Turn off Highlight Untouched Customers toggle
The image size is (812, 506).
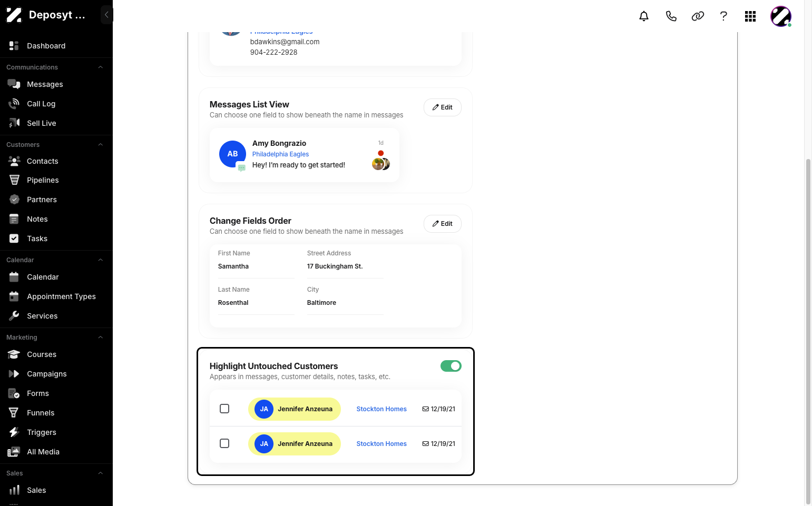tap(451, 366)
